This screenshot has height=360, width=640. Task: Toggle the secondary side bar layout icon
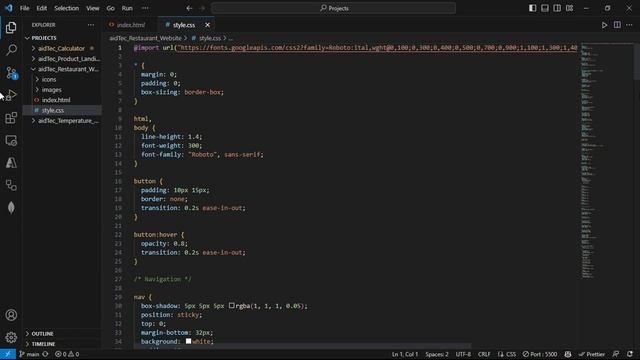tap(557, 8)
